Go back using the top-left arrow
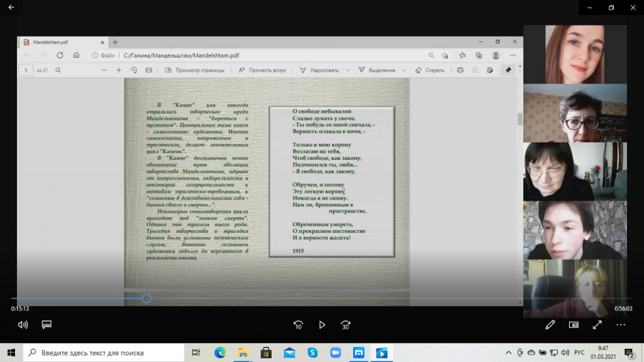Viewport: 644px width, 362px height. [11, 8]
